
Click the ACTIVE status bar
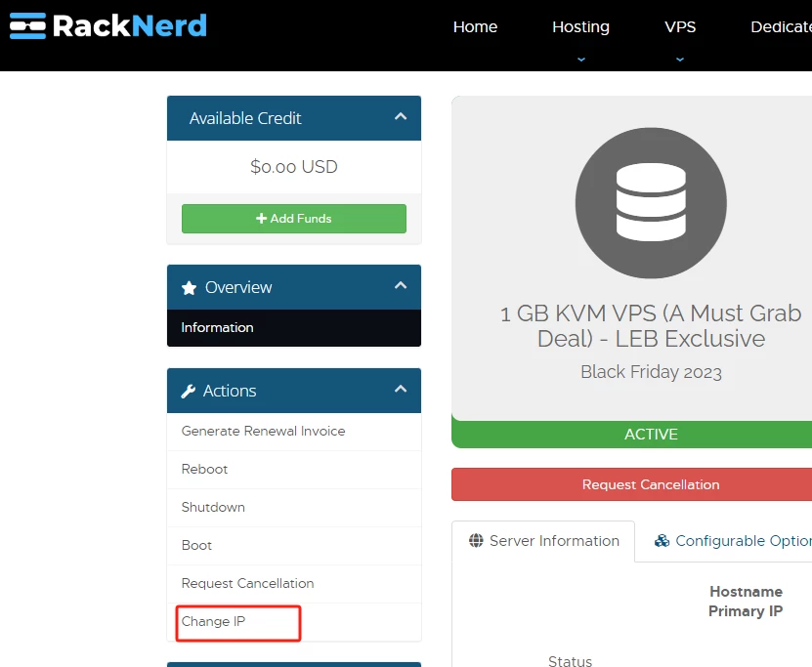pyautogui.click(x=632, y=435)
